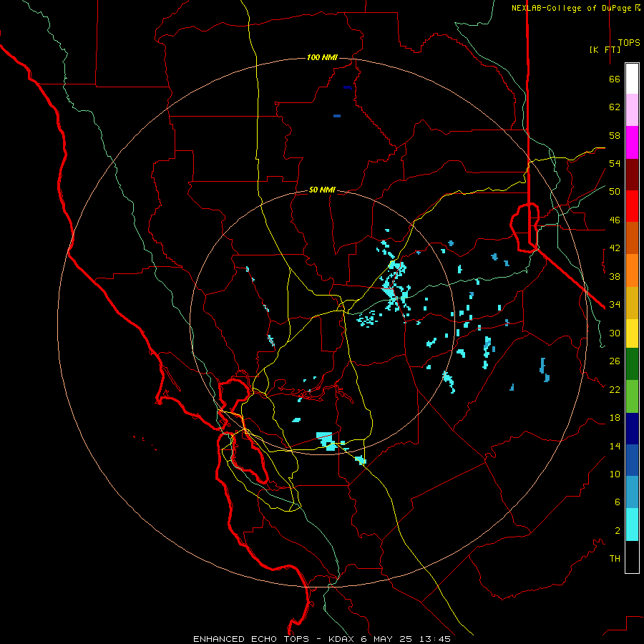Click the legend value '46'
644x644 pixels.
(615, 220)
